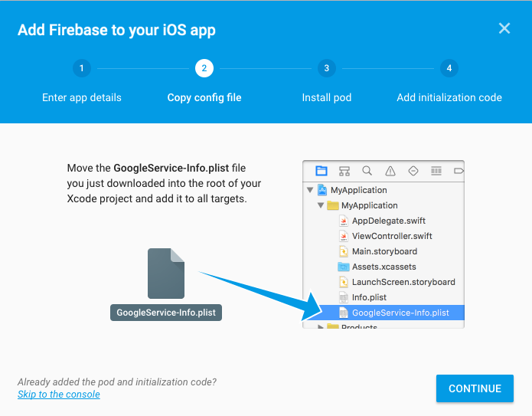The width and height of the screenshot is (532, 416).
Task: Click the Find navigator magnifier icon
Action: coord(367,171)
